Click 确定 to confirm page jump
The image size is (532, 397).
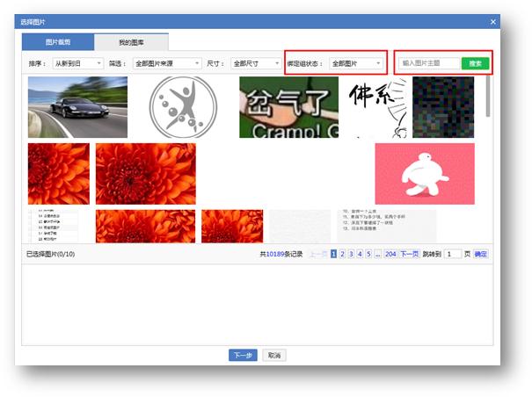pos(481,254)
